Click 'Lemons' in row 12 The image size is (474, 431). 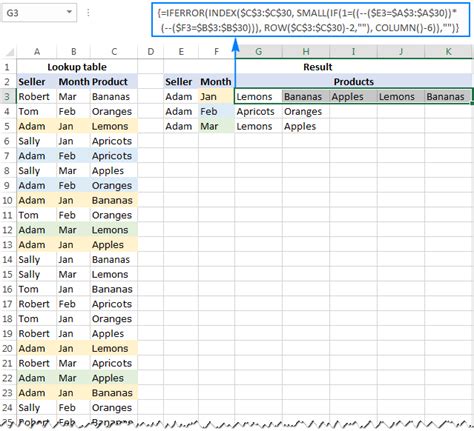click(110, 230)
